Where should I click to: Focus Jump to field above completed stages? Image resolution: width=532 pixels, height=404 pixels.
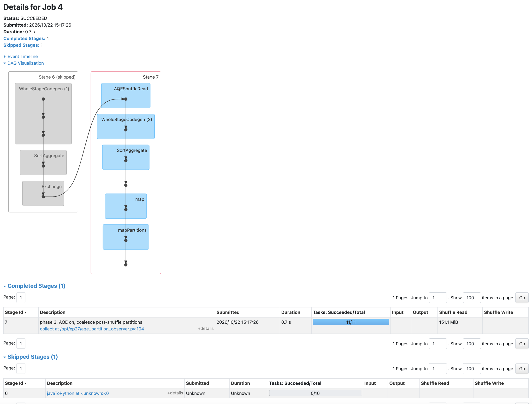[x=438, y=297]
